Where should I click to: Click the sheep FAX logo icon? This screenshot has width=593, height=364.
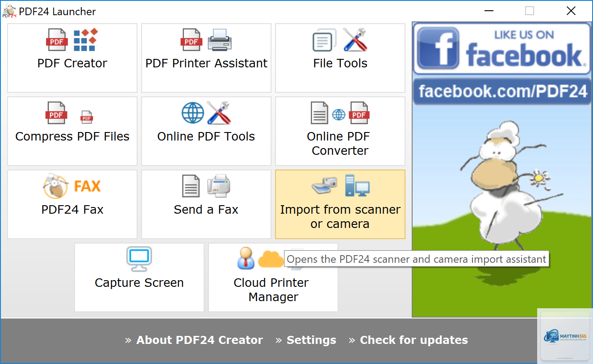(x=72, y=186)
